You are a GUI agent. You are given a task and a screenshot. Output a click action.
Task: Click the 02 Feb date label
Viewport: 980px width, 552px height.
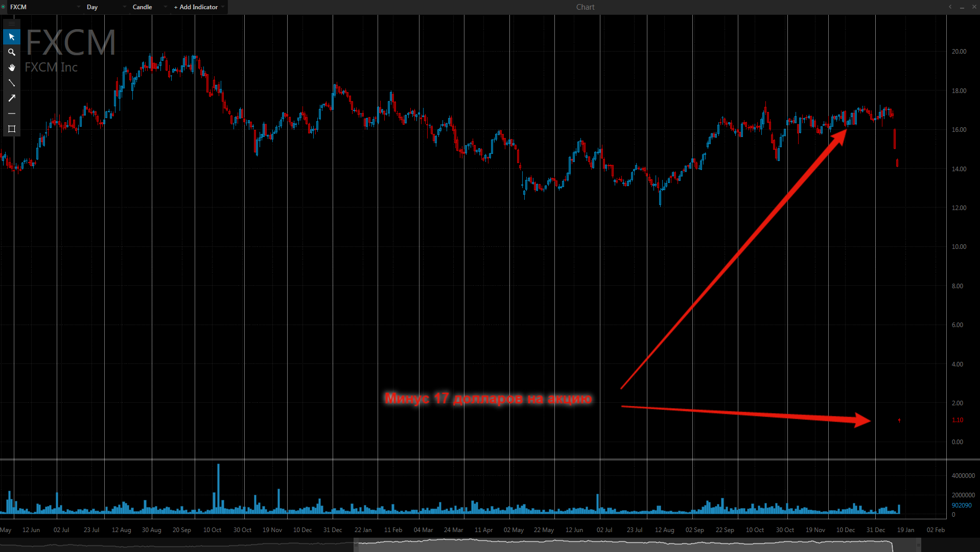coord(936,530)
